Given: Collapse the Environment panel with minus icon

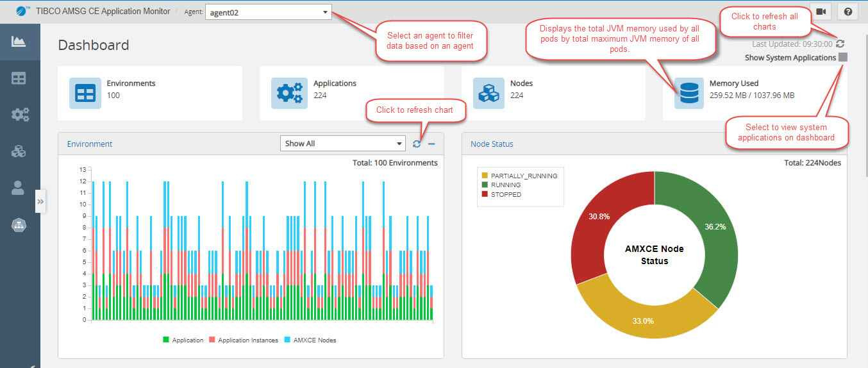Looking at the screenshot, I should tap(431, 144).
